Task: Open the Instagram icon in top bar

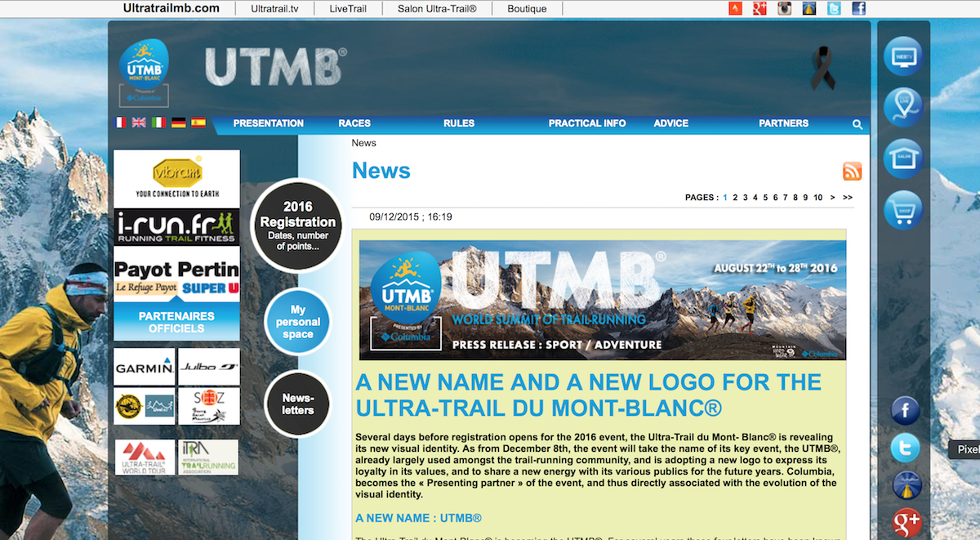Action: tap(784, 9)
